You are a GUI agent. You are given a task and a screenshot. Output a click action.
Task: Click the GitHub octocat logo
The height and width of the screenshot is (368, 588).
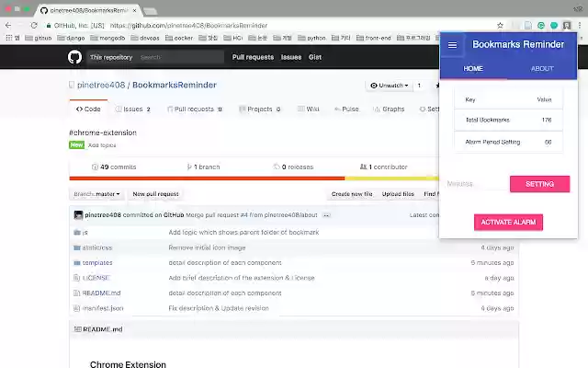pos(75,57)
